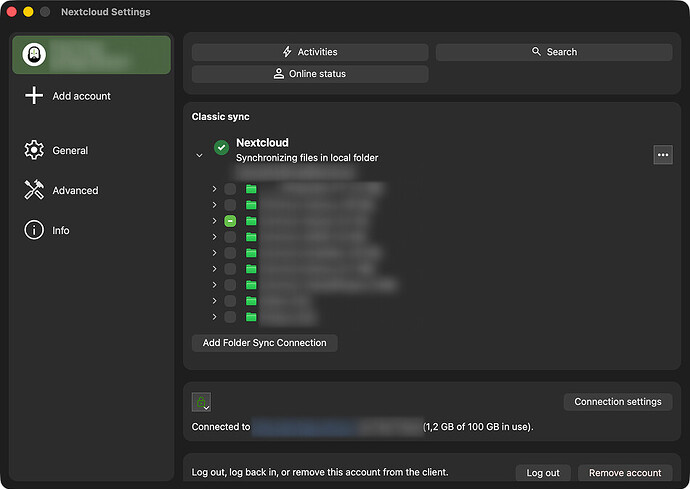Tick the second folder's sync checkbox
The height and width of the screenshot is (489, 690).
point(230,205)
